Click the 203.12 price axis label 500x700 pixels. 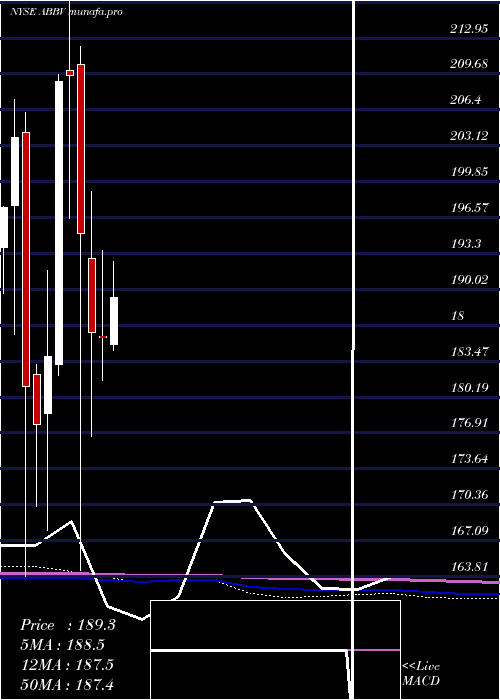pyautogui.click(x=469, y=136)
